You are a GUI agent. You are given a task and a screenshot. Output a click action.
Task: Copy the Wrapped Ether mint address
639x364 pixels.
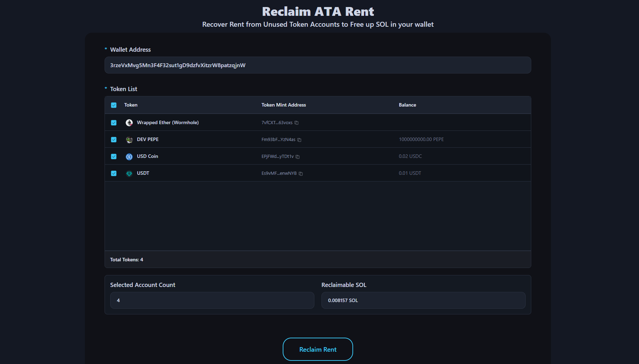pyautogui.click(x=296, y=123)
